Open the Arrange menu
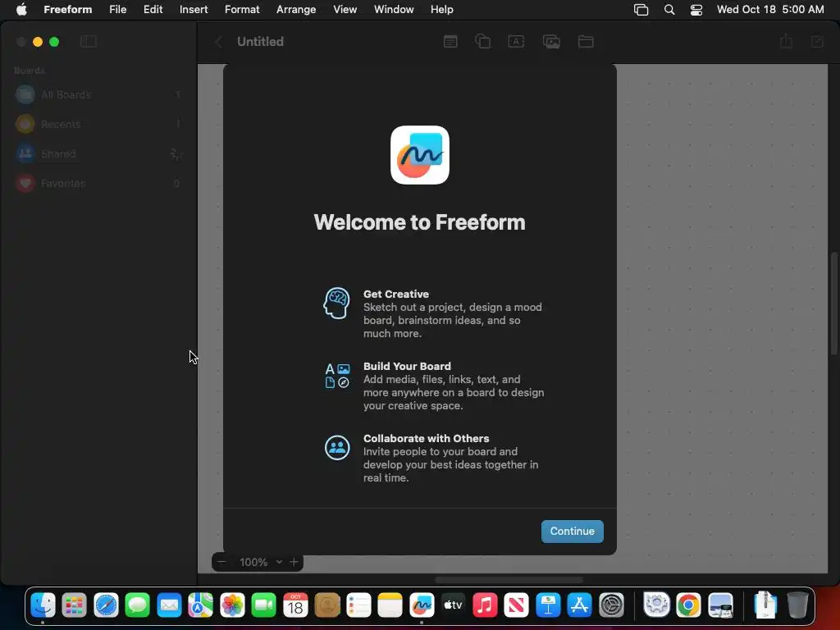Image resolution: width=840 pixels, height=630 pixels. [296, 9]
